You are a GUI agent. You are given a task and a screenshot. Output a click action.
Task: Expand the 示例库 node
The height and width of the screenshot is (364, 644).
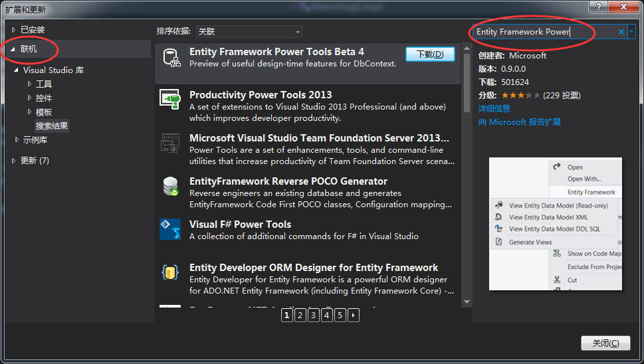(17, 140)
